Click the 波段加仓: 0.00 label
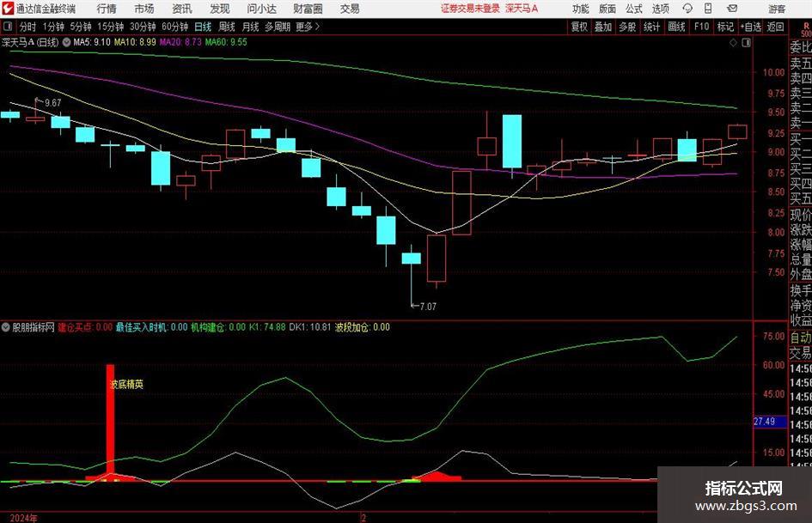Image resolution: width=812 pixels, height=523 pixels. [362, 327]
